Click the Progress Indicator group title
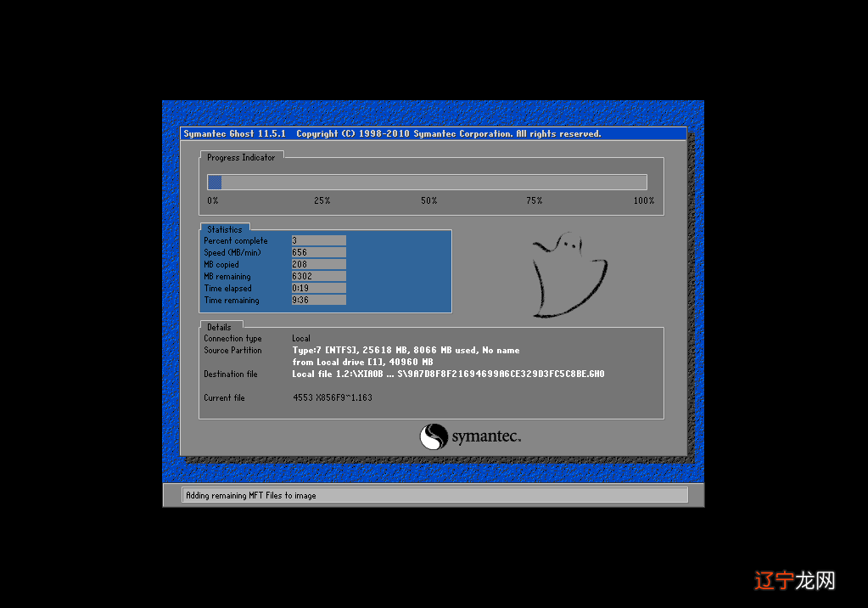868x608 pixels. pos(241,157)
